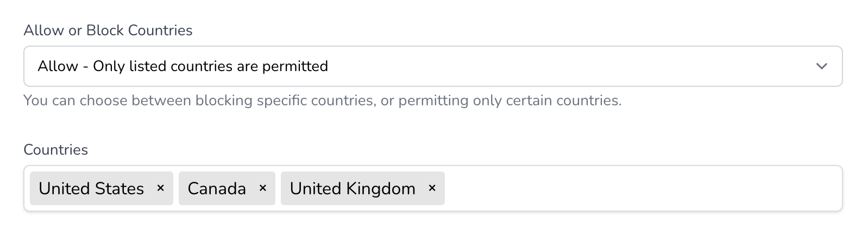Delete United States using its × icon
Screen dimensions: 868x229
tap(160, 188)
